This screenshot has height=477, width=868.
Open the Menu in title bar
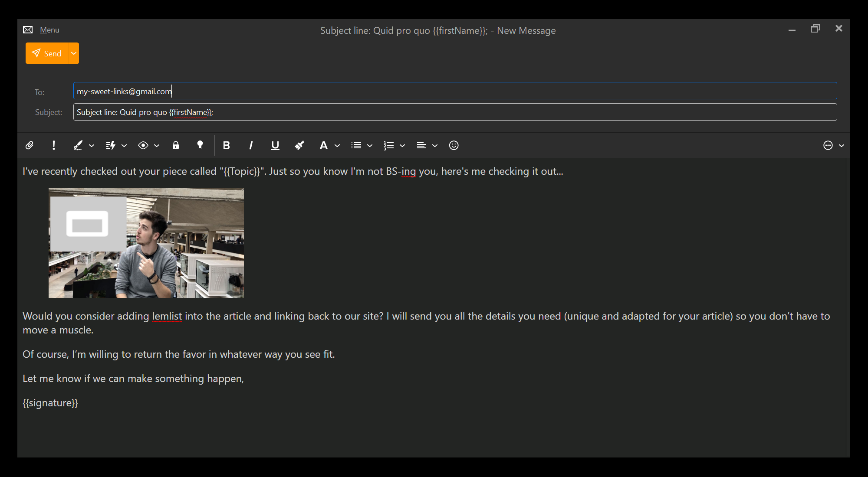[x=49, y=30]
